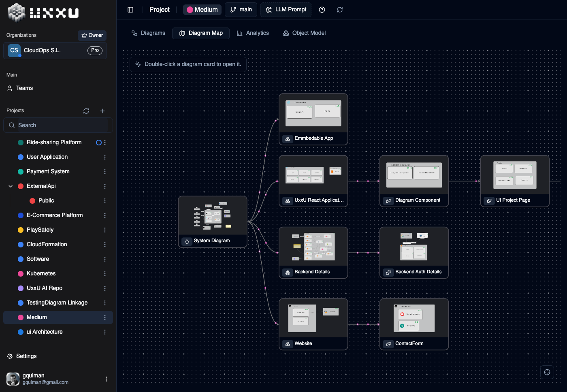This screenshot has height=392, width=567.
Task: Select the Website diagram card
Action: pos(313,324)
